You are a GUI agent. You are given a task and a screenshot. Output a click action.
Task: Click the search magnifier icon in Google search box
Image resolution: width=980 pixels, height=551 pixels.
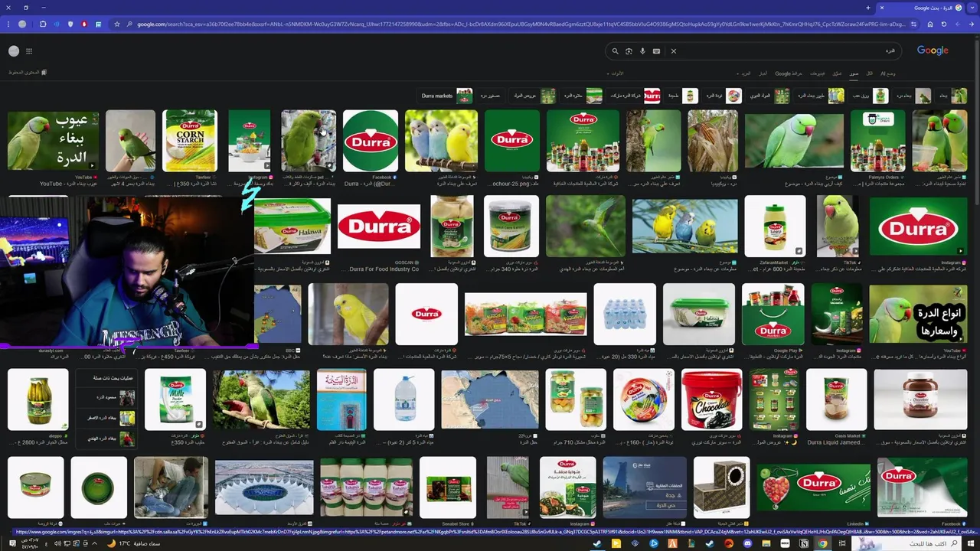click(x=615, y=51)
